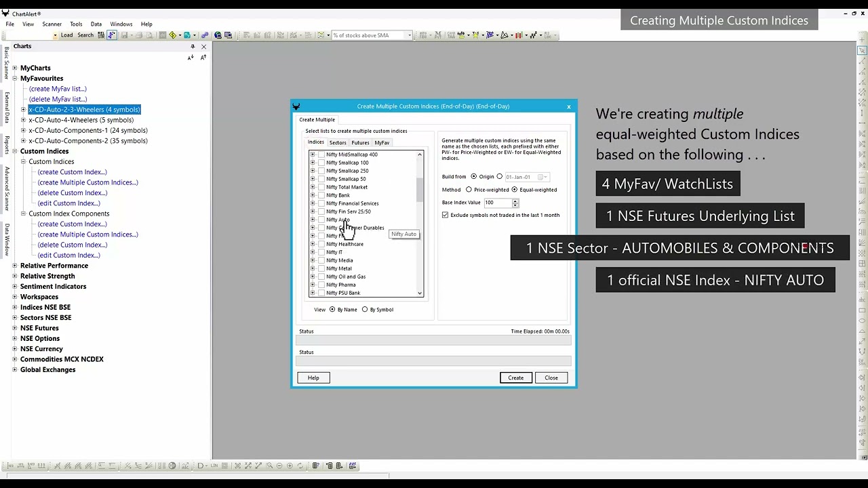Toggle Exclude symbols not traded checkbox
Viewport: 868px width, 488px height.
(x=446, y=215)
